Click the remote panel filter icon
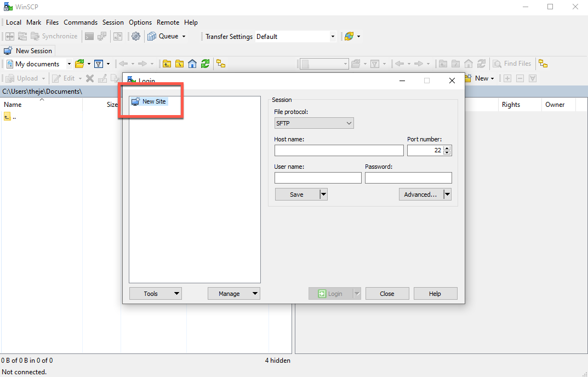This screenshot has height=377, width=588. point(375,64)
